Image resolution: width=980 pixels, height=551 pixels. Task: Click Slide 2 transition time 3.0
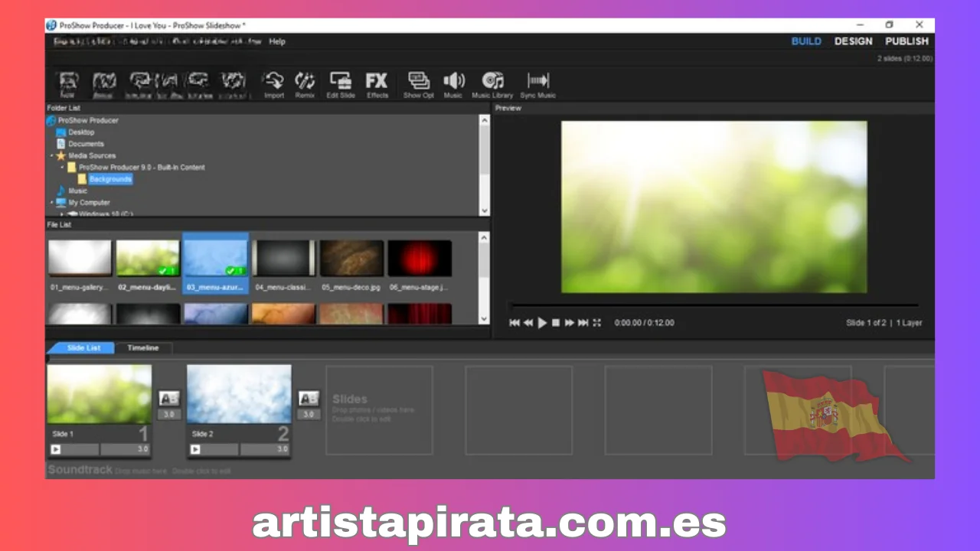[309, 414]
